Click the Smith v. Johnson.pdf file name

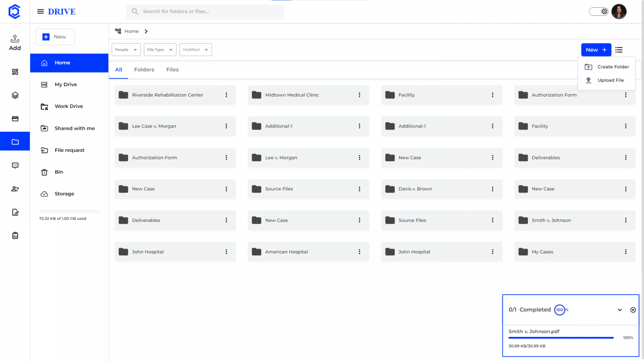(x=534, y=331)
